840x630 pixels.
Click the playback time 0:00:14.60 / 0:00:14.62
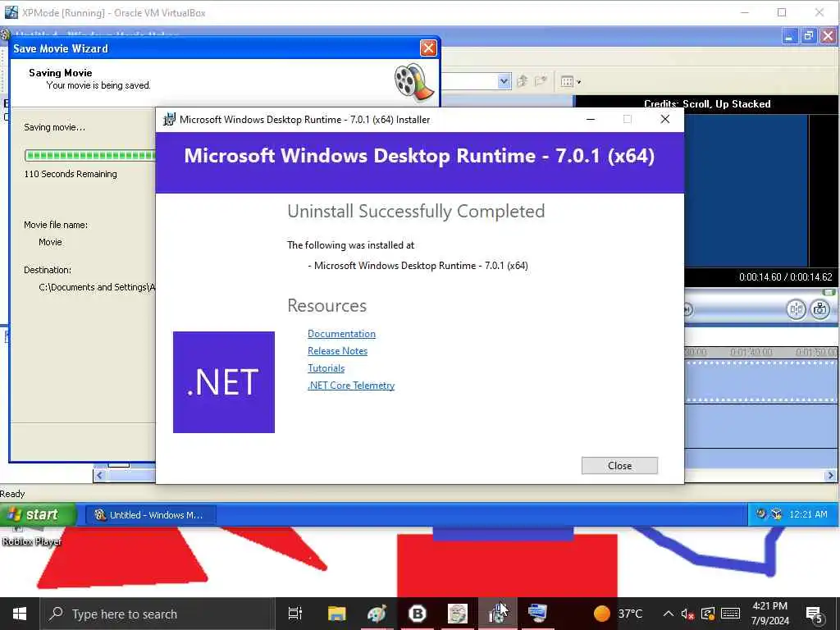pyautogui.click(x=785, y=277)
